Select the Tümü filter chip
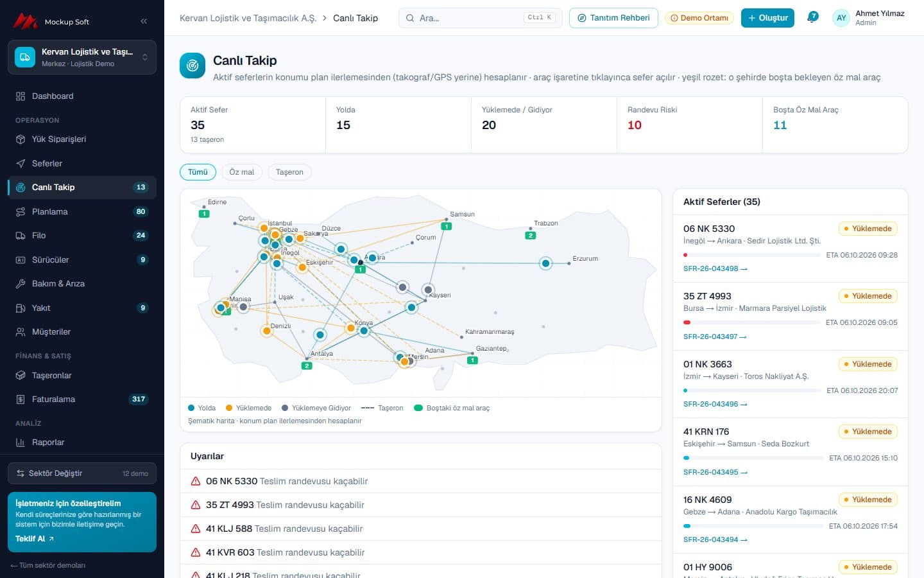Screen dimensions: 924x578 point(198,172)
